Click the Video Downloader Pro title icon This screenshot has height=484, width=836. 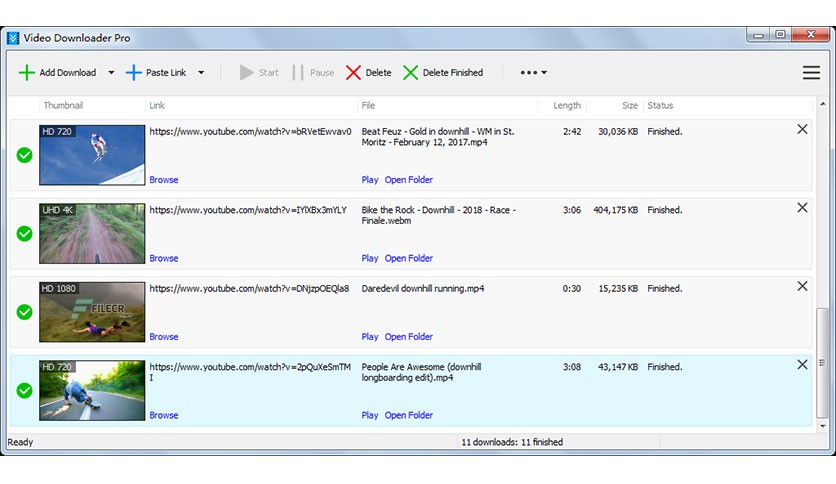tap(13, 38)
